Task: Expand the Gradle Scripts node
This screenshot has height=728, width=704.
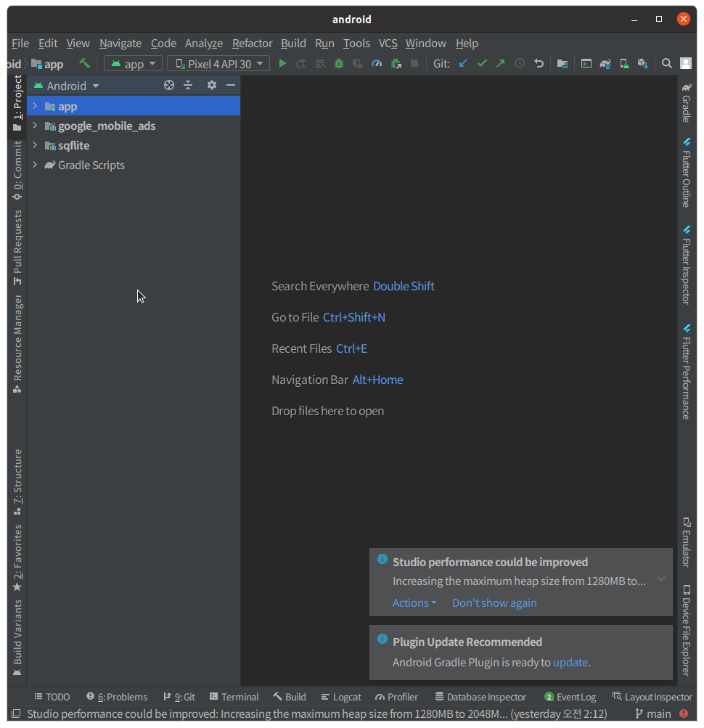Action: 35,165
